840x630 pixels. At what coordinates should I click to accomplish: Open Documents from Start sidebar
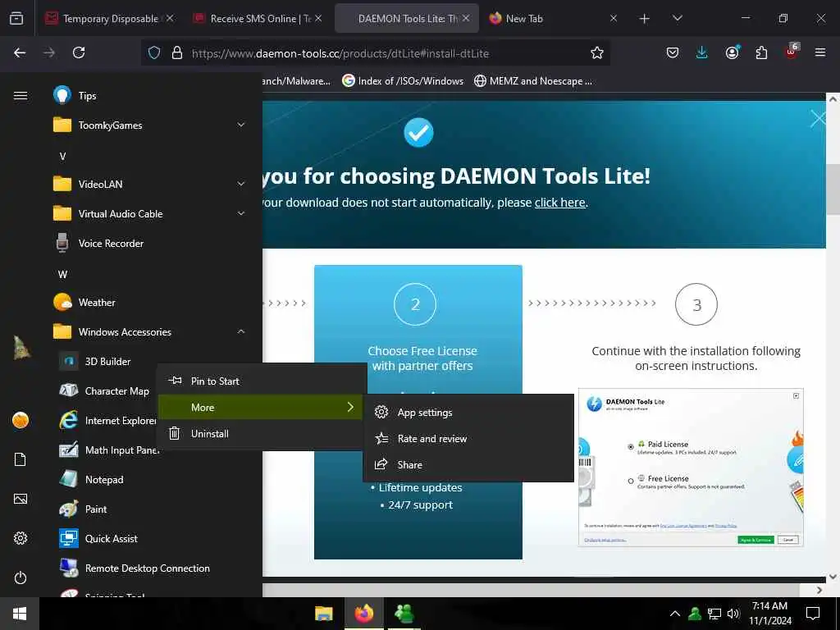coord(21,459)
